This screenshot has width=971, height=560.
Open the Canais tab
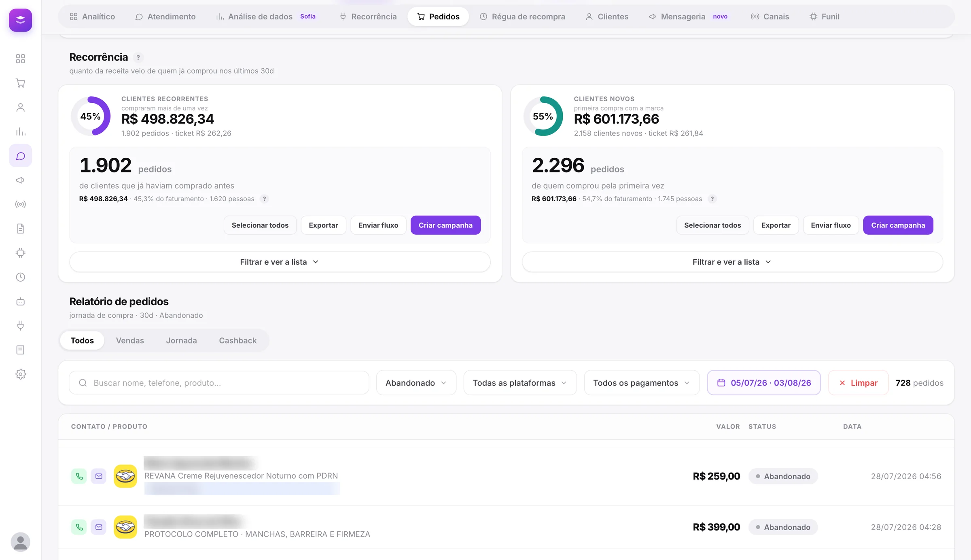click(x=770, y=17)
